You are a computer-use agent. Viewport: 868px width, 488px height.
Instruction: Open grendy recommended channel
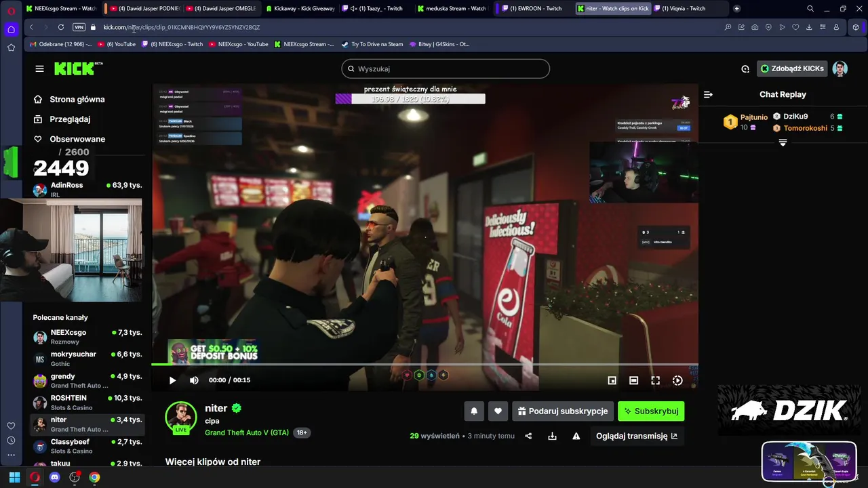coord(87,380)
